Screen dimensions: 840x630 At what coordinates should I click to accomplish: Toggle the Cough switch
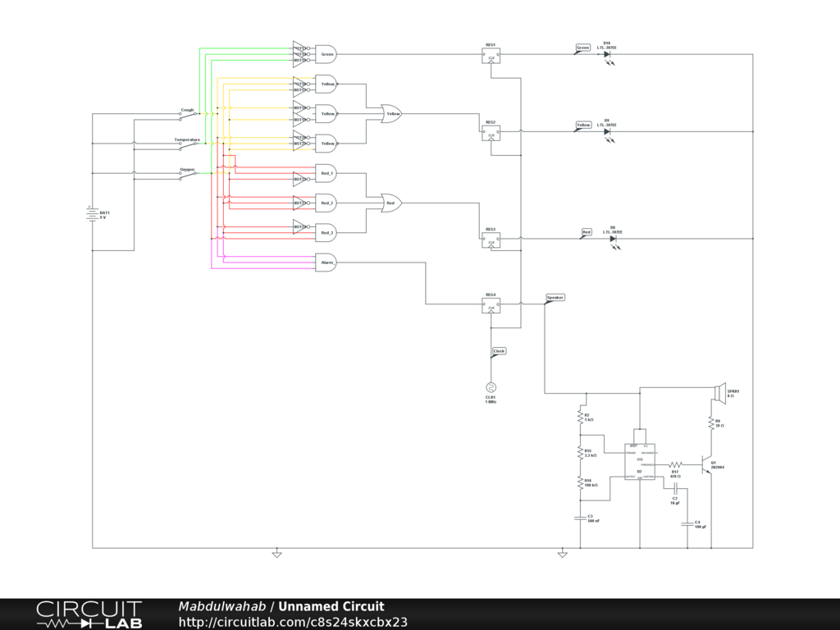point(188,114)
